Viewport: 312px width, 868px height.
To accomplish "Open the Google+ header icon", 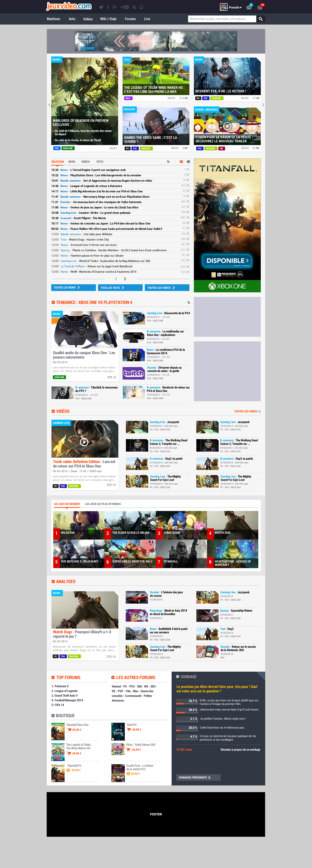I will (x=114, y=7).
